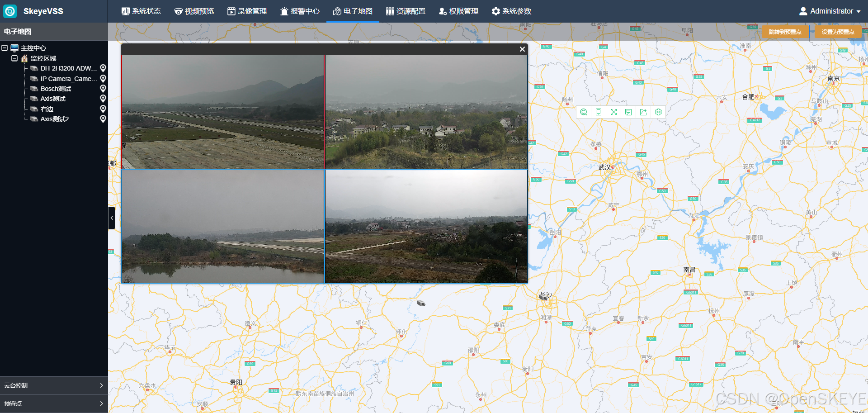The image size is (868, 413).
Task: Open the 视频预览 menu
Action: (194, 11)
